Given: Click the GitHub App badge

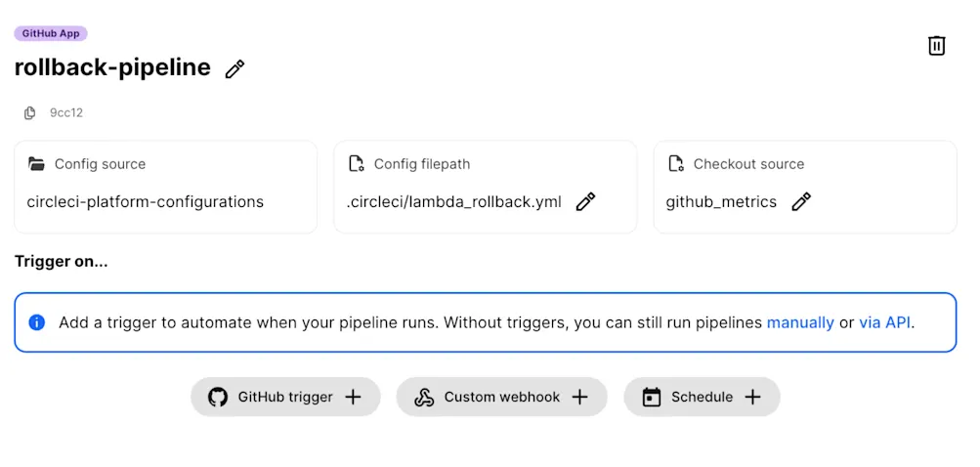Looking at the screenshot, I should tap(51, 33).
